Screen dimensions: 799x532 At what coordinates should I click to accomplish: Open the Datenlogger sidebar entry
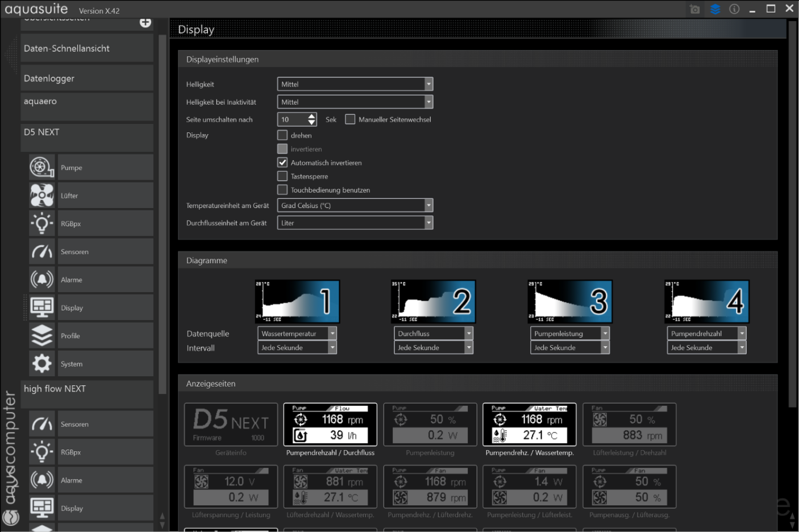(86, 78)
